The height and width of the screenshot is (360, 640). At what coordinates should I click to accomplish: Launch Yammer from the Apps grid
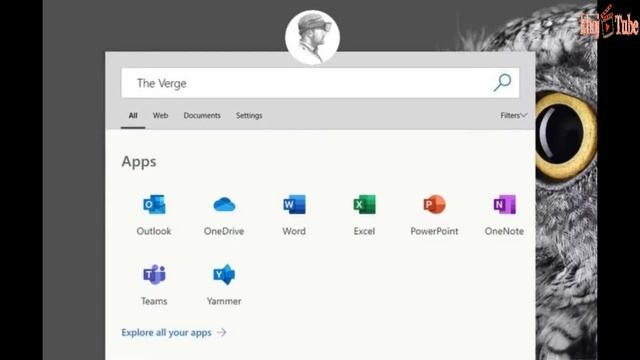224,275
